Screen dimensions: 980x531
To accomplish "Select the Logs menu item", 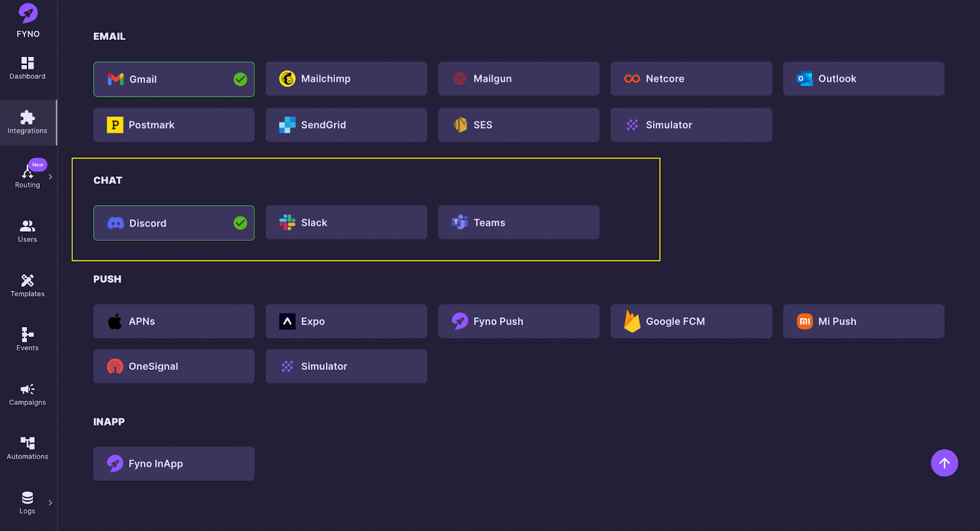I will [28, 502].
